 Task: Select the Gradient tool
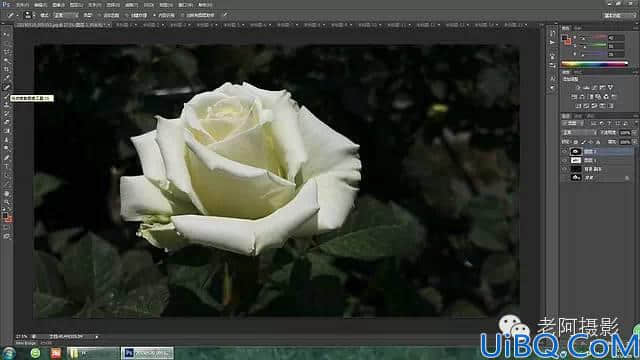[6, 131]
